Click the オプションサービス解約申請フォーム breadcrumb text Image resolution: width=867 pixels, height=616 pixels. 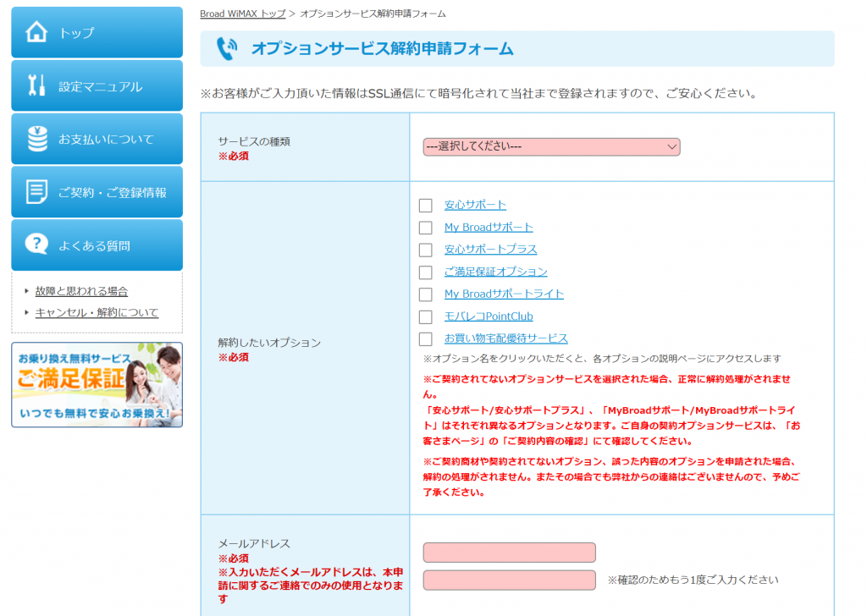[x=373, y=14]
